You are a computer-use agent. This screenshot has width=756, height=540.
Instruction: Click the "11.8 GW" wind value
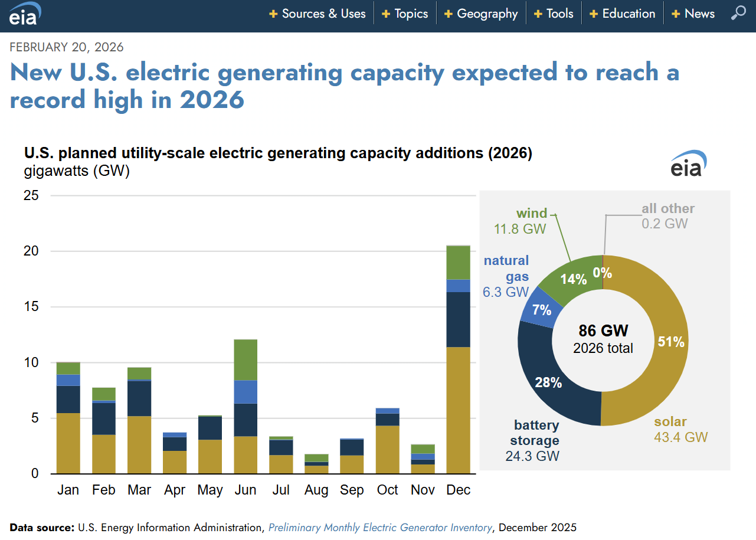pyautogui.click(x=520, y=229)
